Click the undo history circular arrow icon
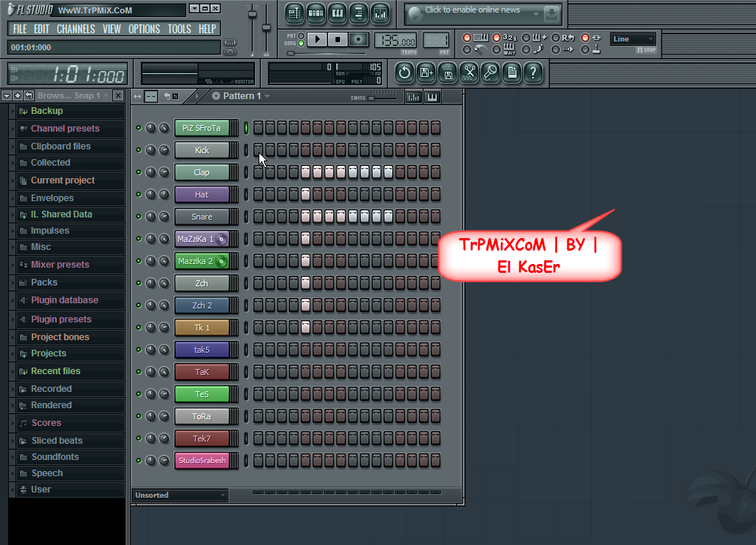The height and width of the screenshot is (545, 756). pos(404,72)
